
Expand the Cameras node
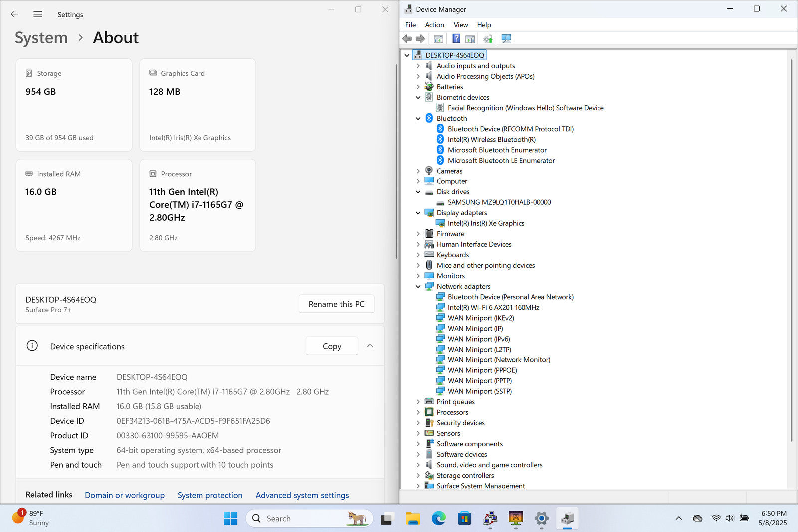point(418,171)
